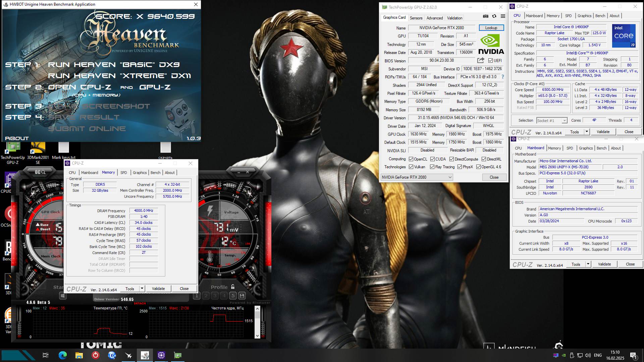Screen dimensions: 644x362
Task: Switch to GPU-Z Advanced tab
Action: click(435, 18)
